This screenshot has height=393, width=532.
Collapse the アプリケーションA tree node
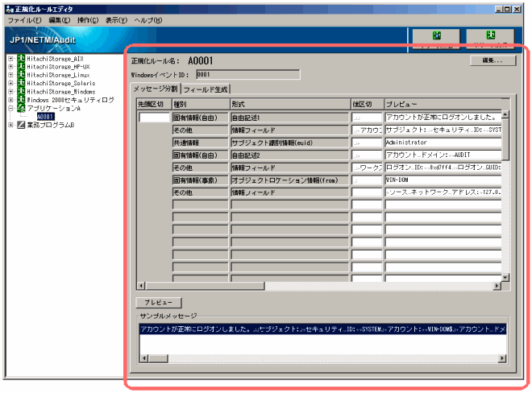tap(10, 108)
